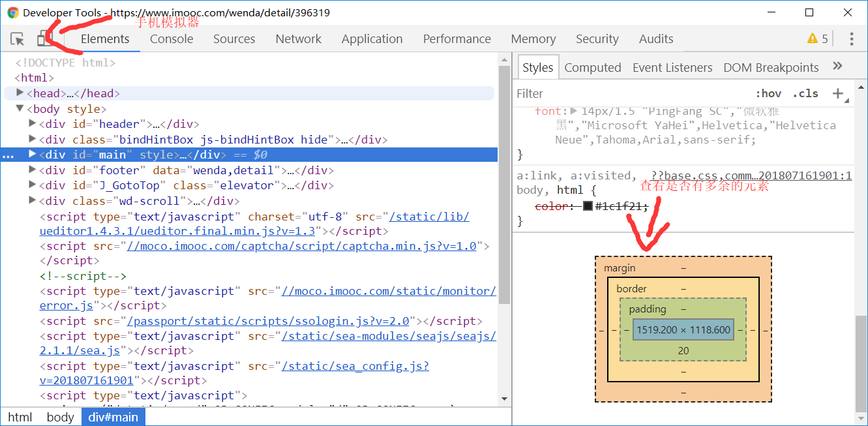This screenshot has width=868, height=426.
Task: Open the Console tab
Action: [x=172, y=39]
